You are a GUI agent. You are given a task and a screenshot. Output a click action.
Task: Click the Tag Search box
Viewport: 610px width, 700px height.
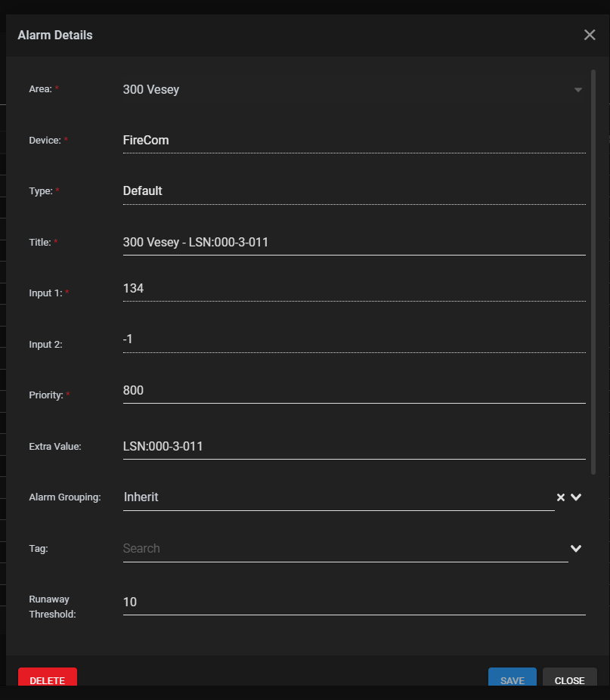pos(345,549)
